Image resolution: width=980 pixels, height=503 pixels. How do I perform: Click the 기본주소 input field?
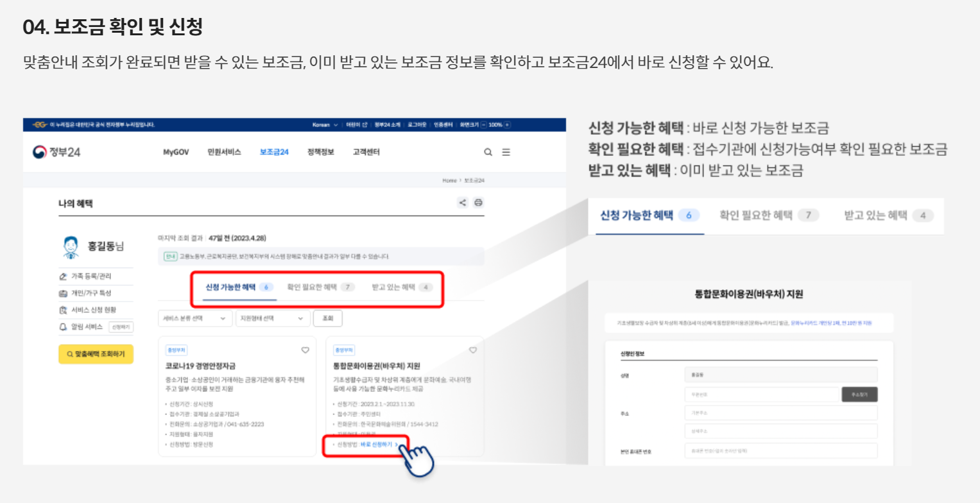tap(781, 413)
